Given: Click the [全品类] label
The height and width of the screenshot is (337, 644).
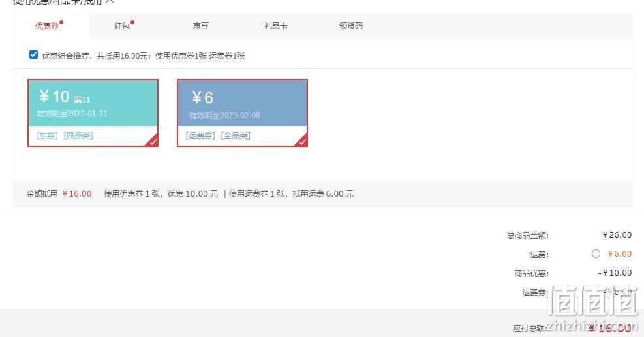Looking at the screenshot, I should pos(236,136).
